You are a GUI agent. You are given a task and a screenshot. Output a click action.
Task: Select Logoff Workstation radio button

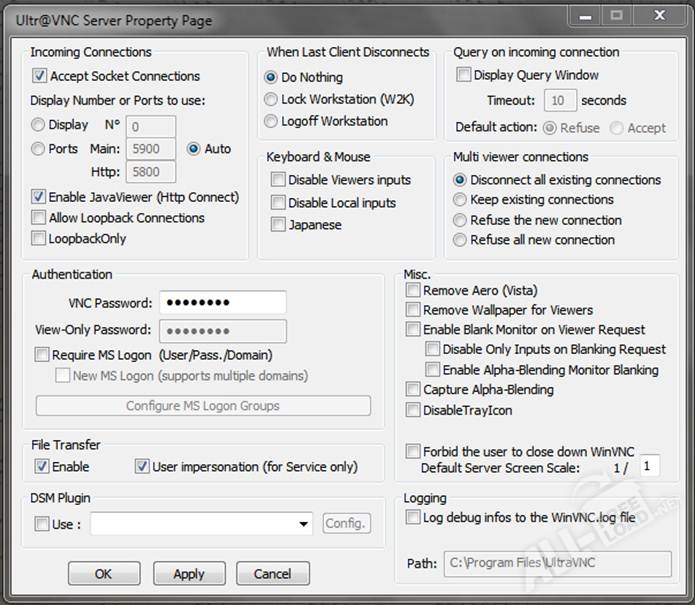pyautogui.click(x=271, y=121)
